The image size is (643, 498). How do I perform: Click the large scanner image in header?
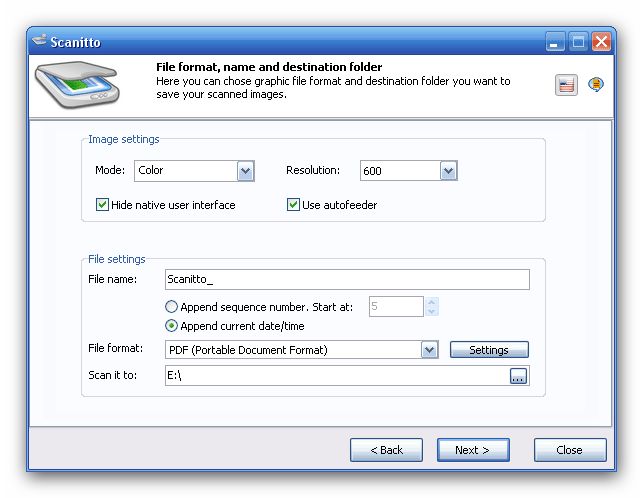coord(77,85)
